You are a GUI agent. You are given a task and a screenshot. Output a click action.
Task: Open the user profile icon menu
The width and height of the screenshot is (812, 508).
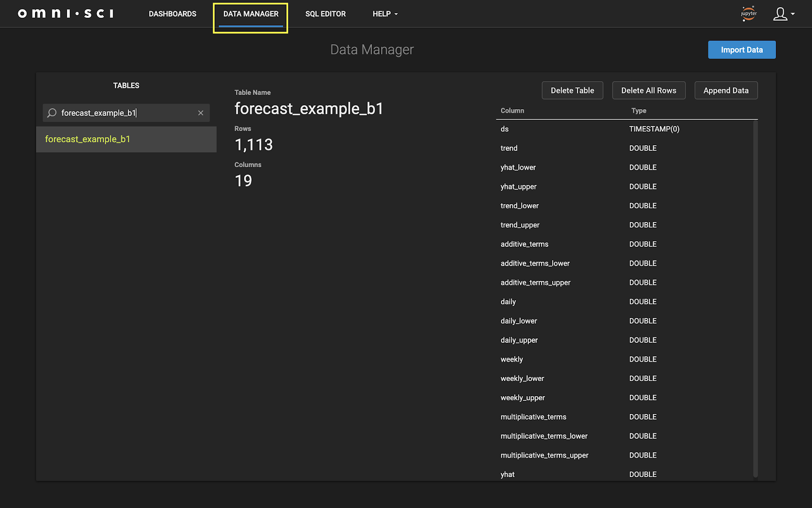pyautogui.click(x=784, y=14)
